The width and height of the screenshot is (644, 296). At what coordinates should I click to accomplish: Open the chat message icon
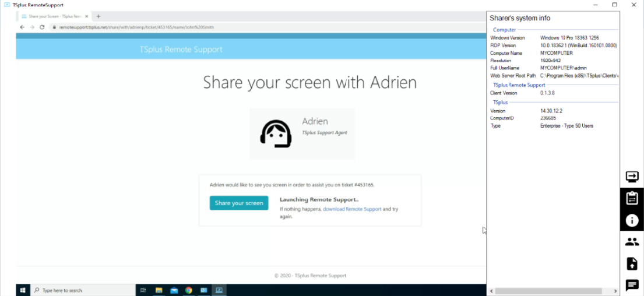[632, 285]
